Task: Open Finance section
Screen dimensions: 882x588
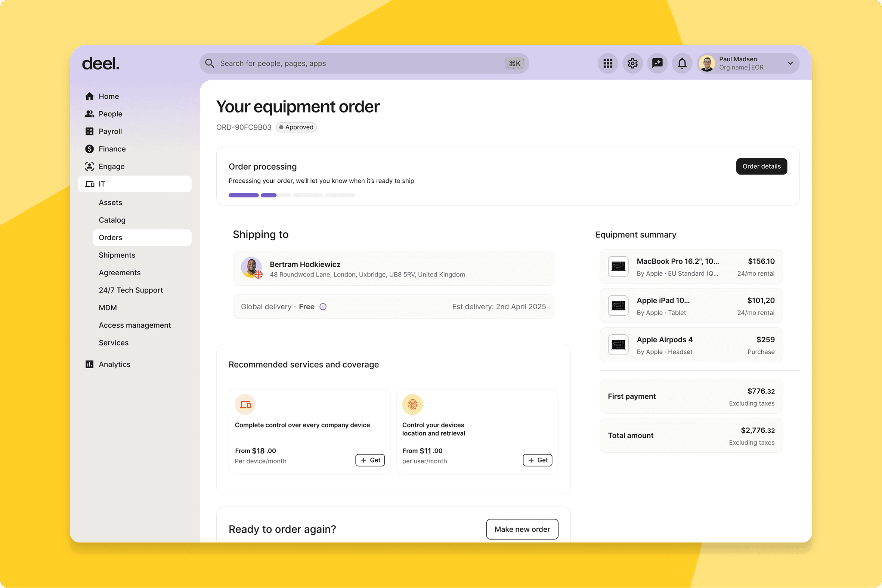Action: pyautogui.click(x=134, y=149)
